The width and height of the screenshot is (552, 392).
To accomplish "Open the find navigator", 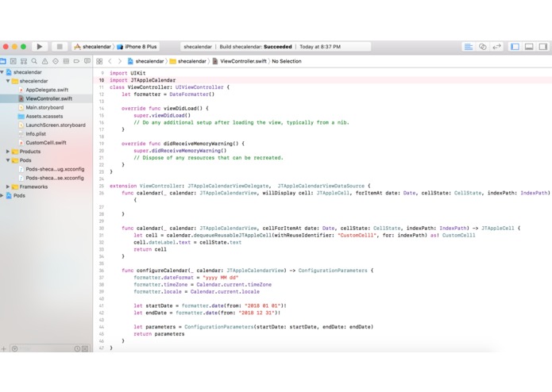I will [x=34, y=61].
